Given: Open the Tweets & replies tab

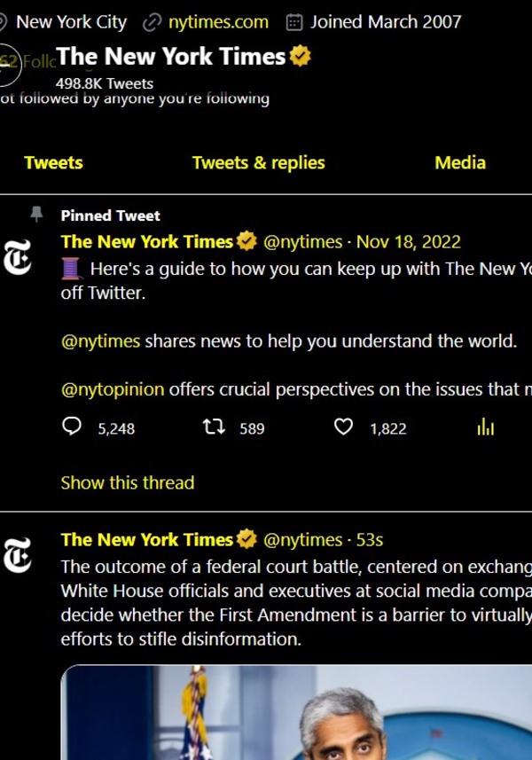Looking at the screenshot, I should point(258,163).
